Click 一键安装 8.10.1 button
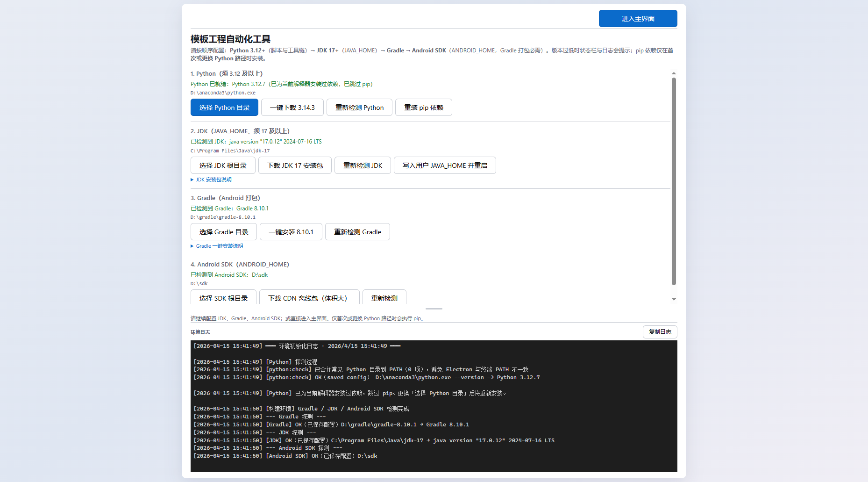Screen dimensions: 868x482 291,232
